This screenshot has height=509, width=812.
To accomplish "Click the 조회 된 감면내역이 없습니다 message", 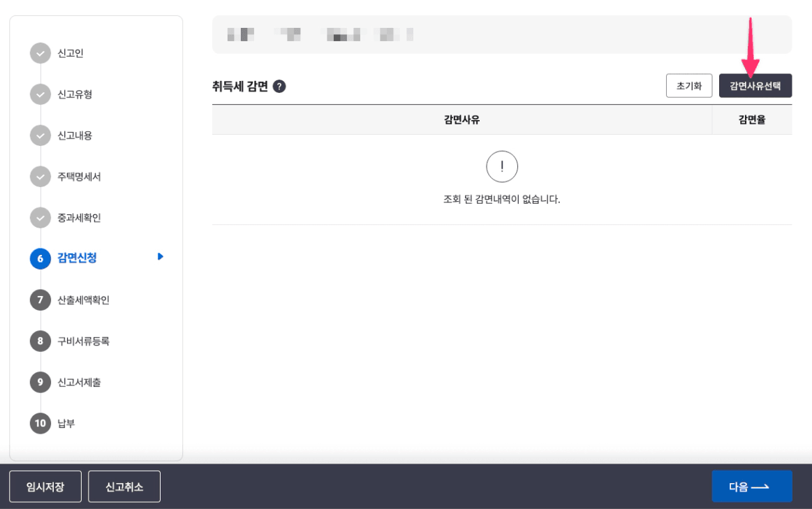I will coord(502,200).
